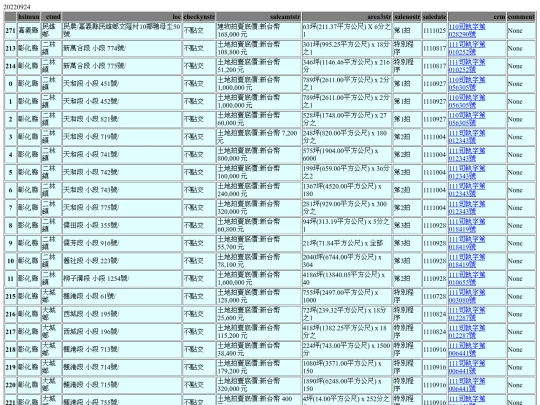Select the location cell 新萬合段 小段 775號
540x405 pixels.
click(x=122, y=66)
